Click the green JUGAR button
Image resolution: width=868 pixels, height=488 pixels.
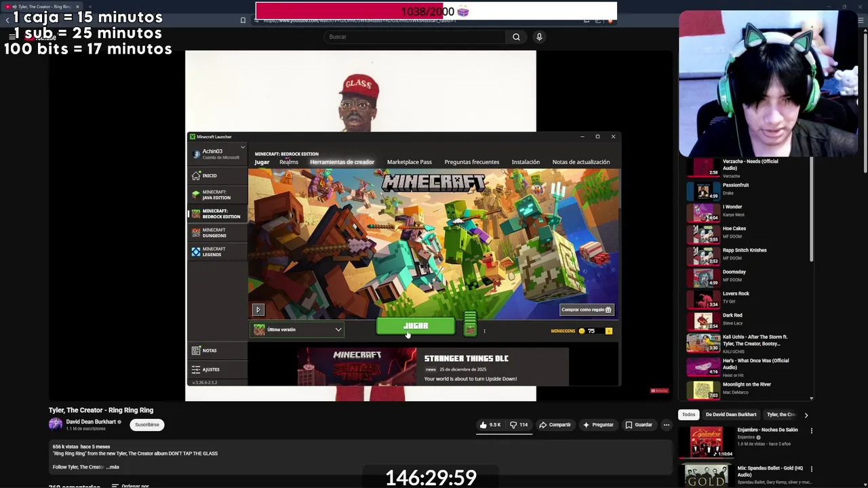pyautogui.click(x=416, y=326)
